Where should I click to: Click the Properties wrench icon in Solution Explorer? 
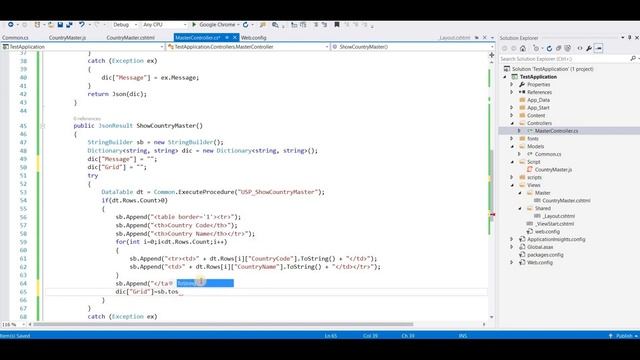click(589, 48)
